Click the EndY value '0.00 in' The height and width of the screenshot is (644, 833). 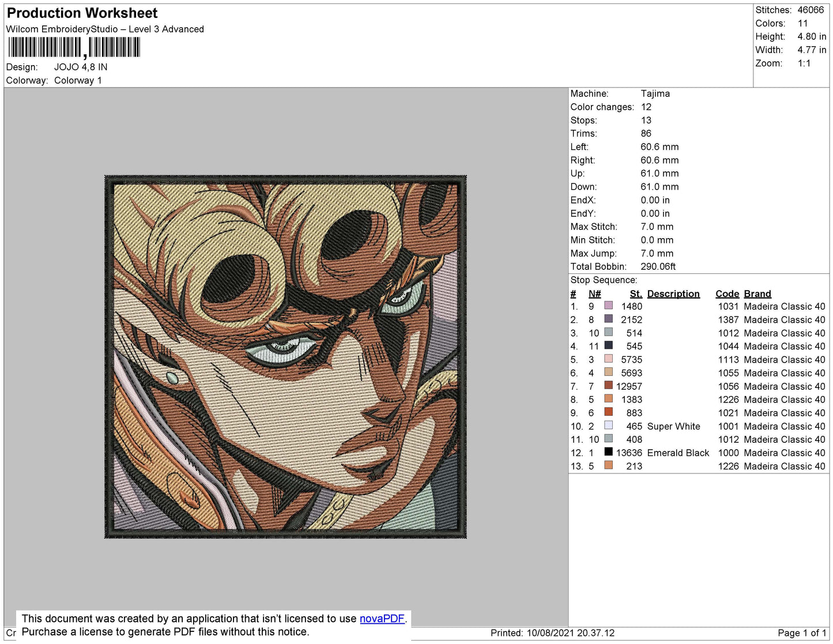655,213
